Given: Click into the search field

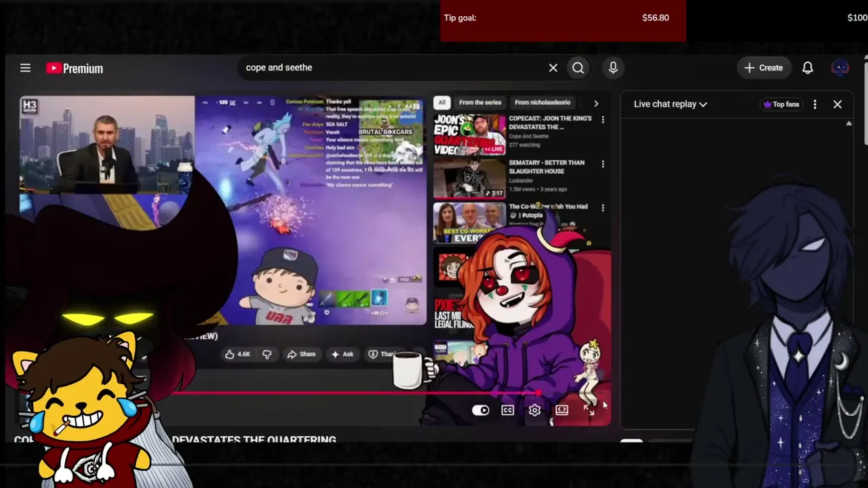Looking at the screenshot, I should tap(395, 68).
